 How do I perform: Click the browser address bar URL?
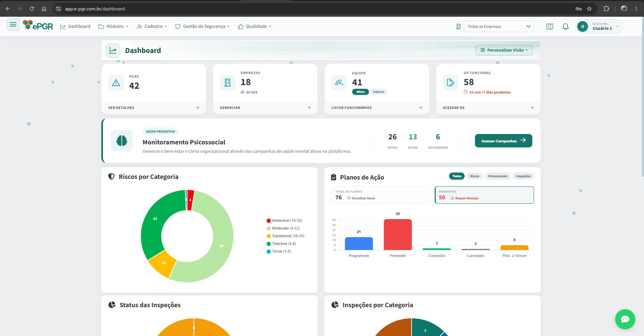[95, 9]
